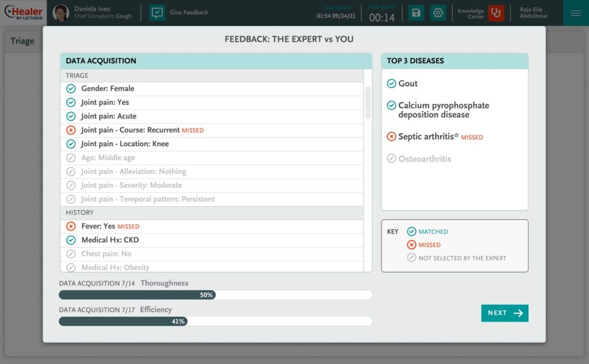Open the hamburger menu
Screen dimensions: 589x364
click(576, 13)
